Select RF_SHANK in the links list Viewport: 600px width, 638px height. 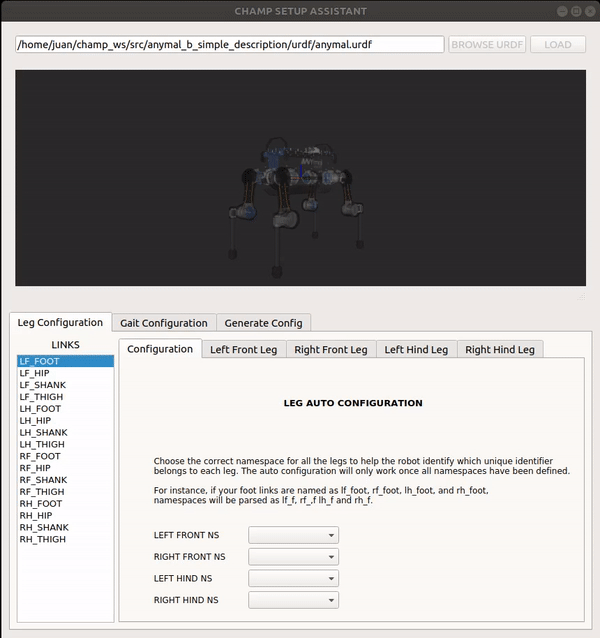click(x=65, y=480)
